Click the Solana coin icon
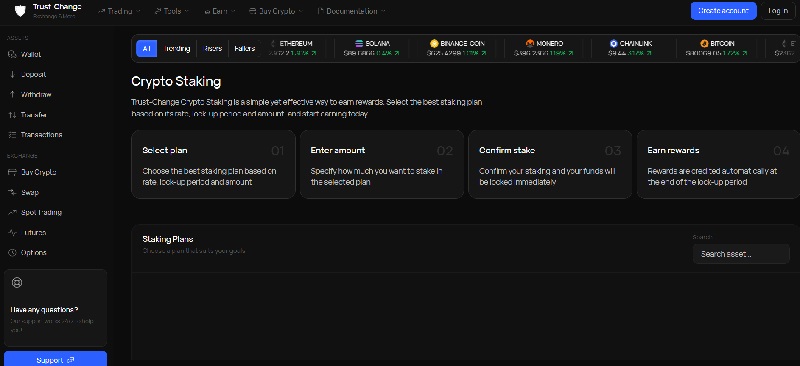 point(359,44)
